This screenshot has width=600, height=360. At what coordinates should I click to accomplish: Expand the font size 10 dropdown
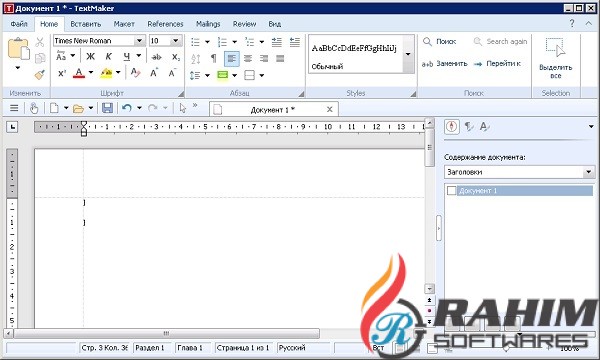176,41
